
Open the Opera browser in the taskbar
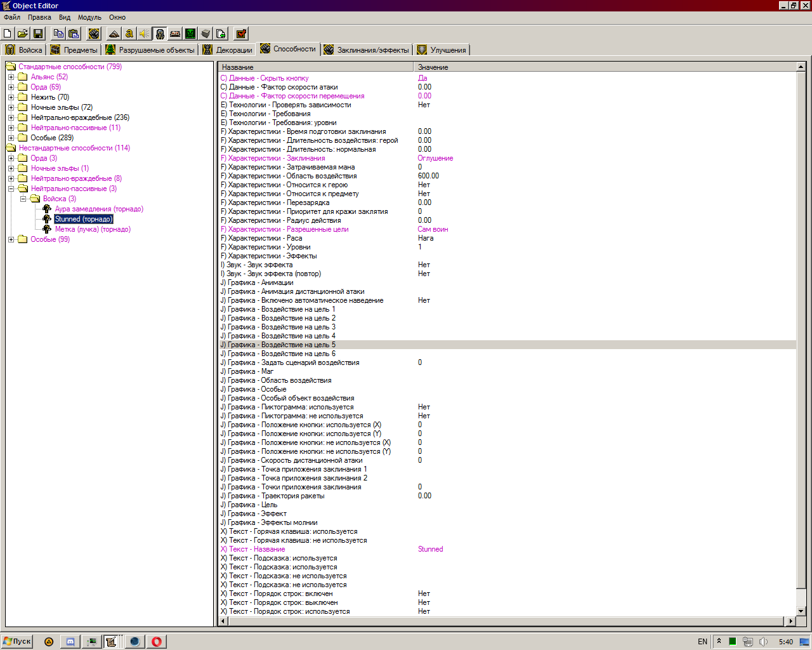157,642
